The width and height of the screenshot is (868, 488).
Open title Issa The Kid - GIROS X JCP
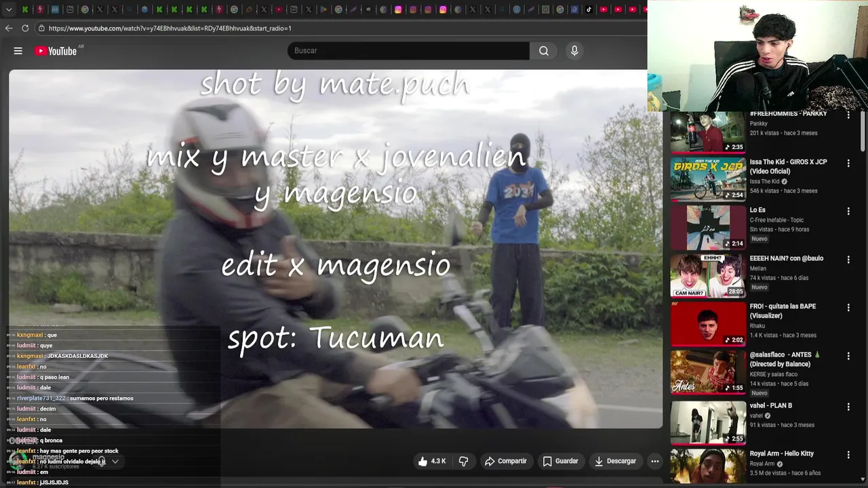[788, 167]
